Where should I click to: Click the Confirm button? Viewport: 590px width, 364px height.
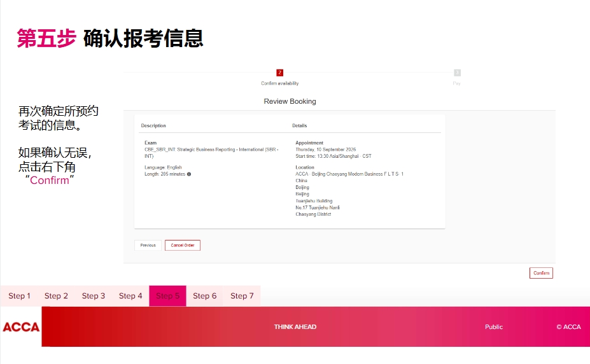541,273
